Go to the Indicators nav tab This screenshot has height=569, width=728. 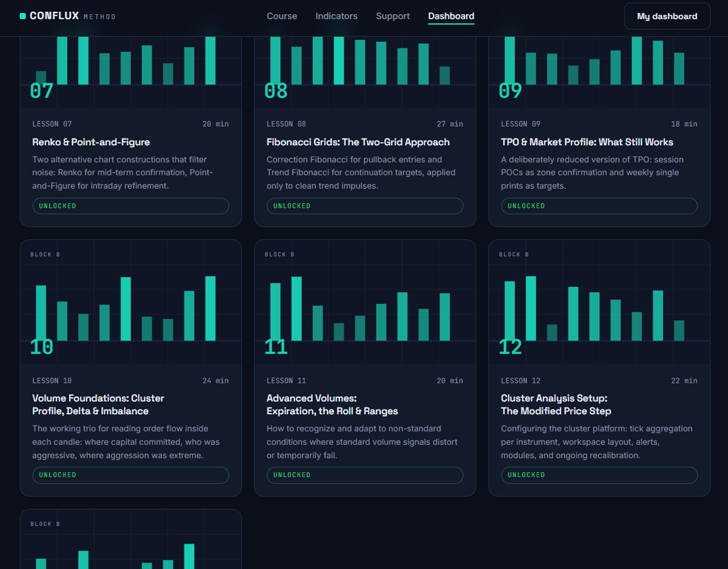pos(336,16)
